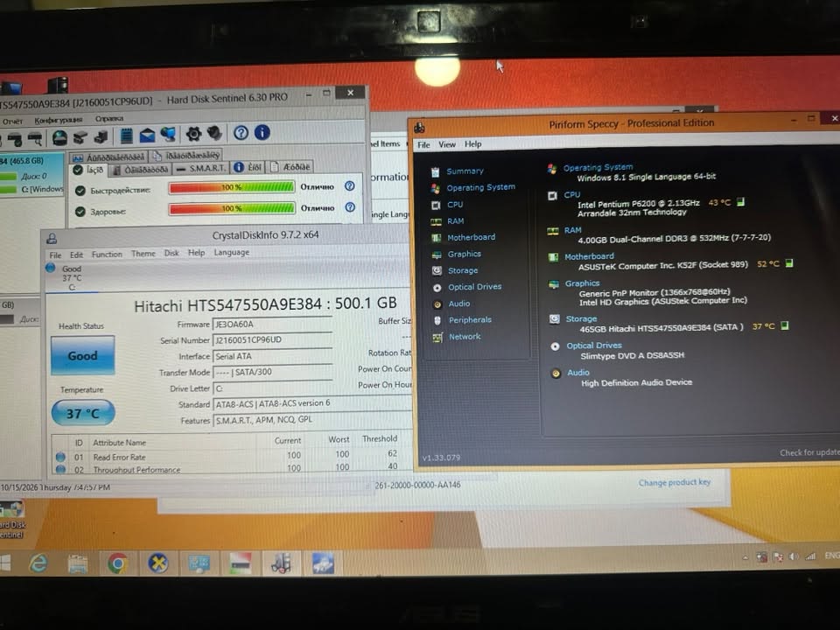Click the Graphics heading link in Speccy summary panel
This screenshot has width=840, height=630.
point(583,283)
